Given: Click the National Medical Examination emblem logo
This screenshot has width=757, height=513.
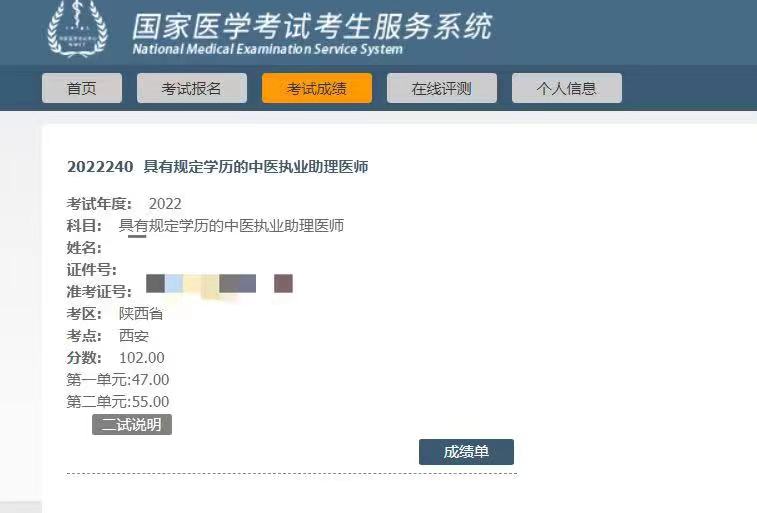Looking at the screenshot, I should [77, 28].
